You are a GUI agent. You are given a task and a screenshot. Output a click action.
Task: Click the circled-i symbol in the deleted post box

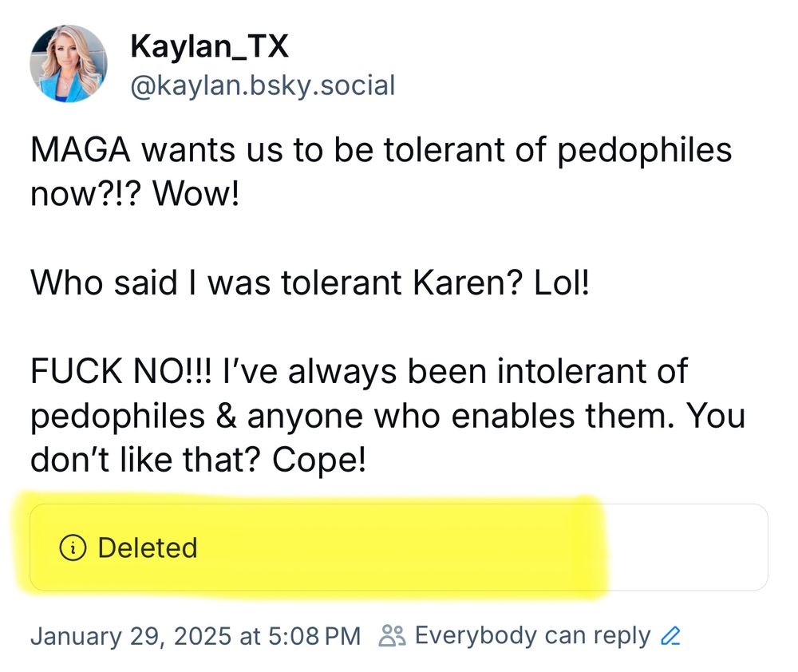point(73,547)
